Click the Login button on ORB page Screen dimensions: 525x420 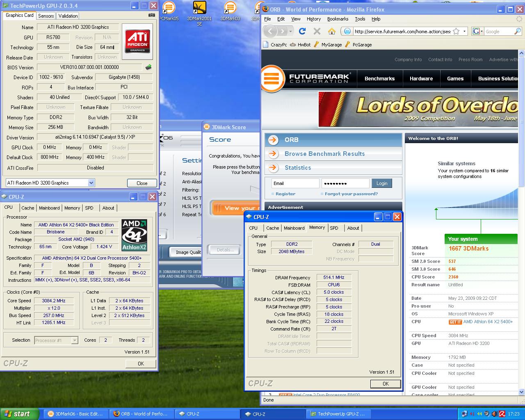pos(382,183)
